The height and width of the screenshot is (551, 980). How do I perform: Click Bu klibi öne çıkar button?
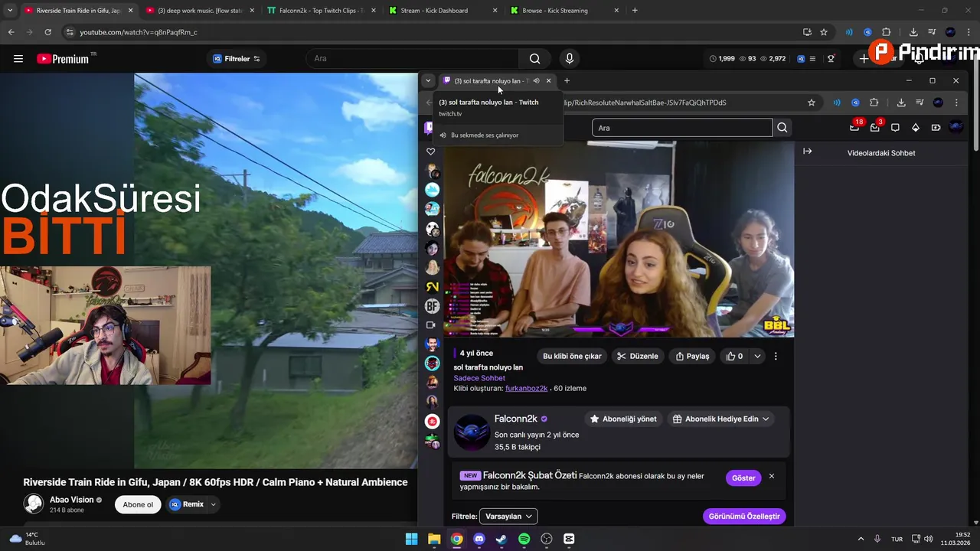(x=572, y=356)
